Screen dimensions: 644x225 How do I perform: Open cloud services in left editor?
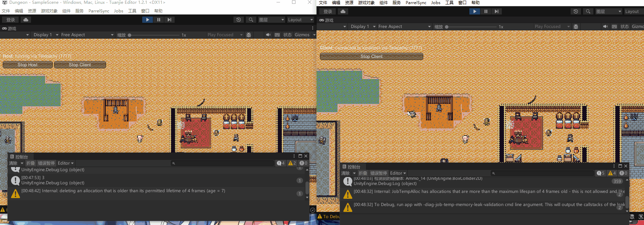(x=26, y=20)
